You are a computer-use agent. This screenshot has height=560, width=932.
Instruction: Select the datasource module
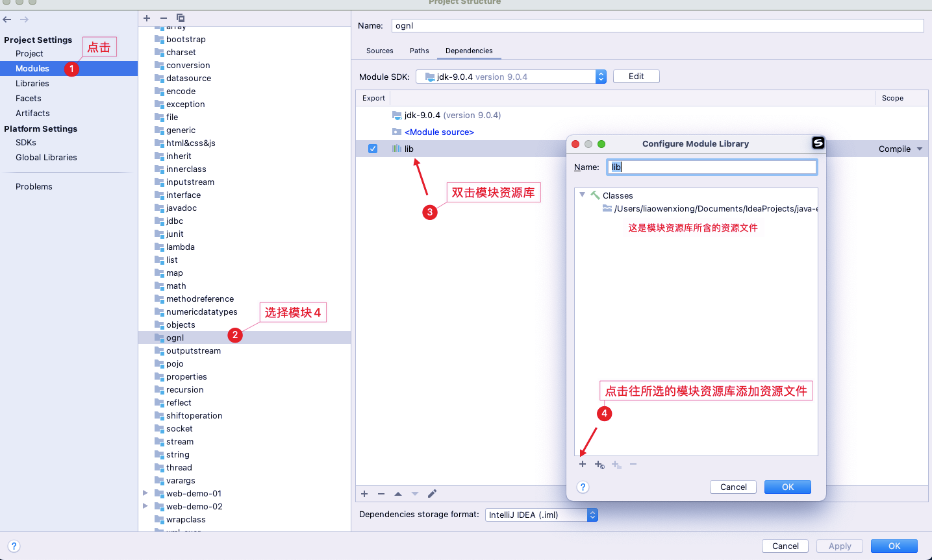(x=188, y=78)
